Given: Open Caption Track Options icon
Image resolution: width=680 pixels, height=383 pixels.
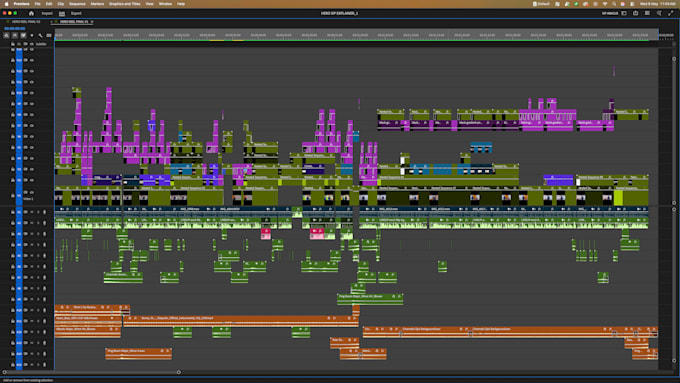Looking at the screenshot, I should (49, 35).
